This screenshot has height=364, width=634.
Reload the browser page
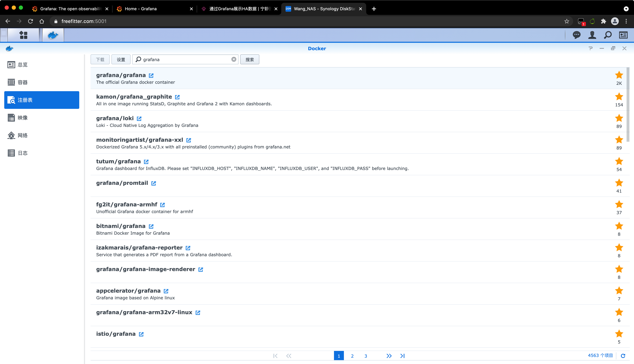(30, 21)
